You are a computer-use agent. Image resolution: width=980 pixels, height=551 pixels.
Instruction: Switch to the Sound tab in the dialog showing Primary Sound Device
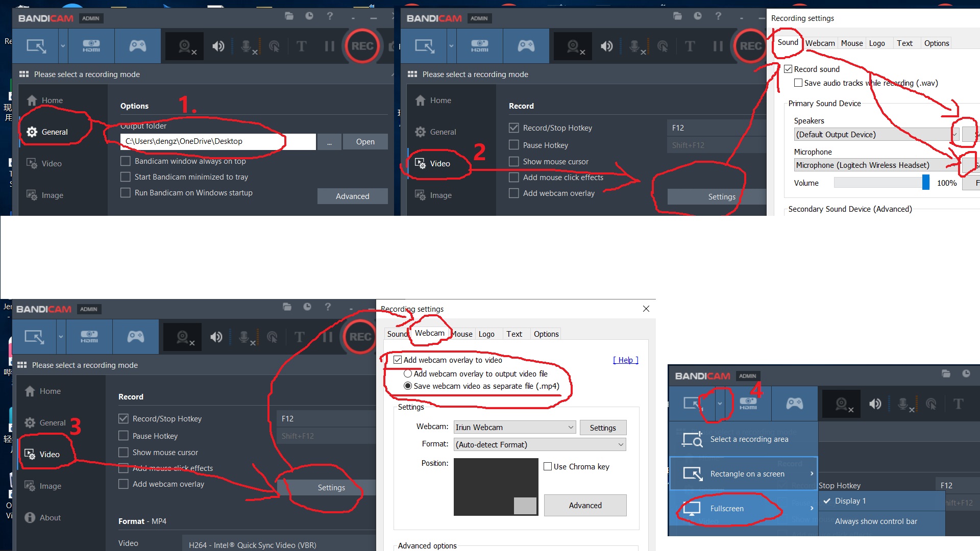coord(788,42)
